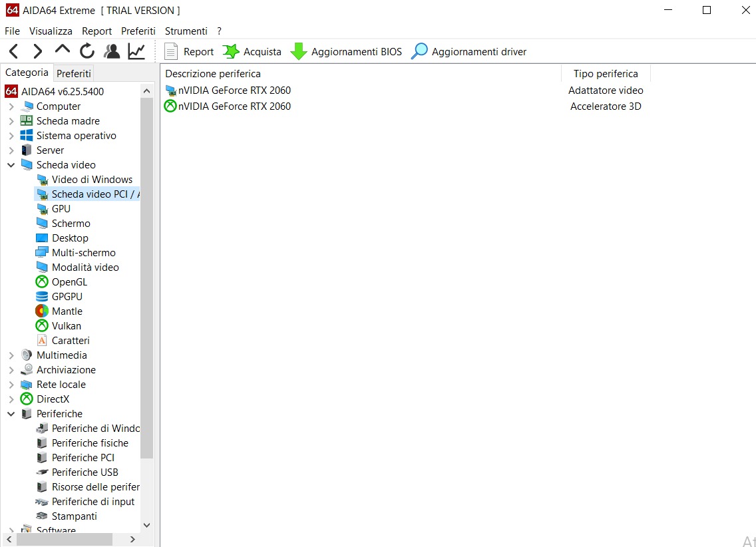This screenshot has height=547, width=756.
Task: Select the Caratteri font icon in the tree
Action: (x=42, y=340)
